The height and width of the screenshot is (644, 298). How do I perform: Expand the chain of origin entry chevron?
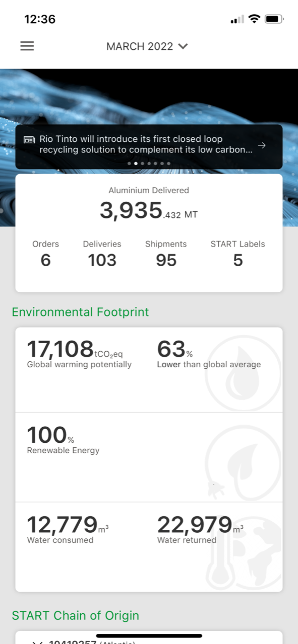coord(37,641)
